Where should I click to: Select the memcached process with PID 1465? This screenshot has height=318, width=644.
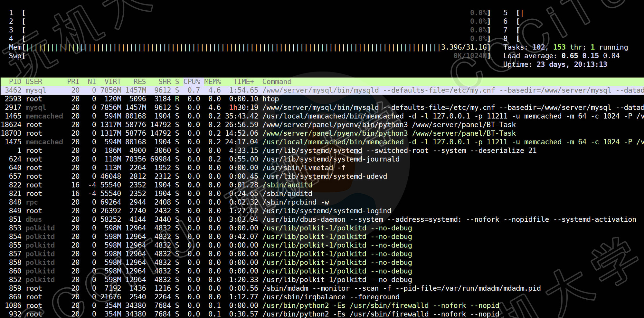(322, 116)
